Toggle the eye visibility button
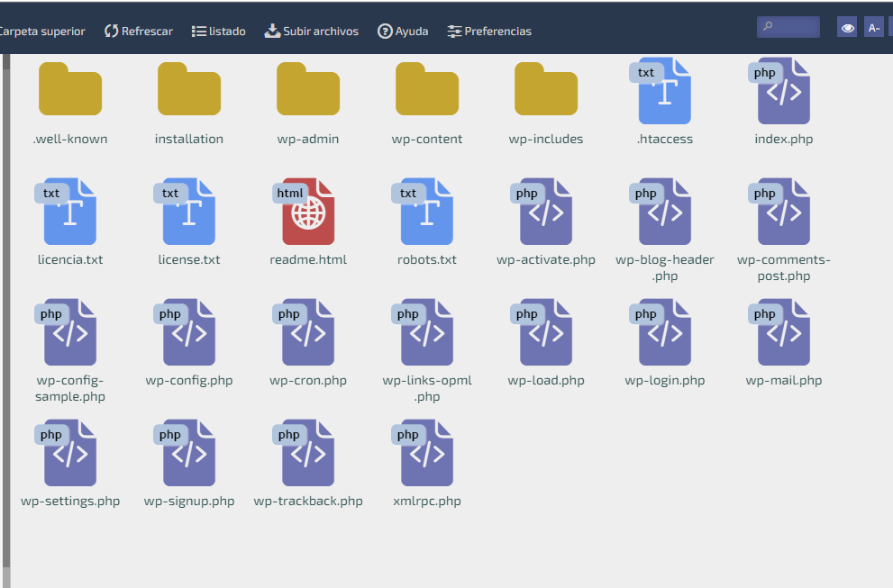Screen dimensions: 893x588 [x=847, y=27]
